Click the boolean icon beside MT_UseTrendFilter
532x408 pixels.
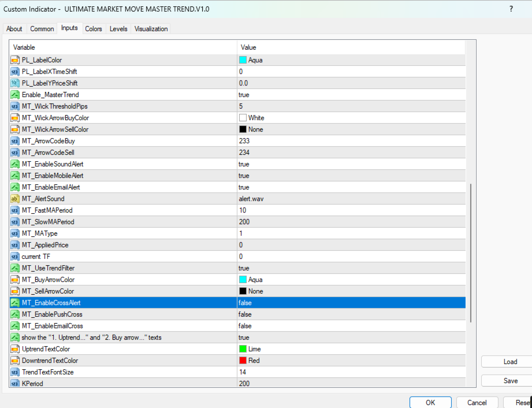coord(14,268)
